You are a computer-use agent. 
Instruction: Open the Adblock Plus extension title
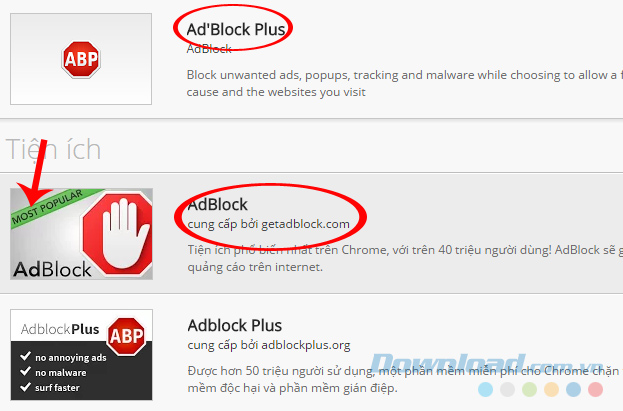tap(235, 326)
